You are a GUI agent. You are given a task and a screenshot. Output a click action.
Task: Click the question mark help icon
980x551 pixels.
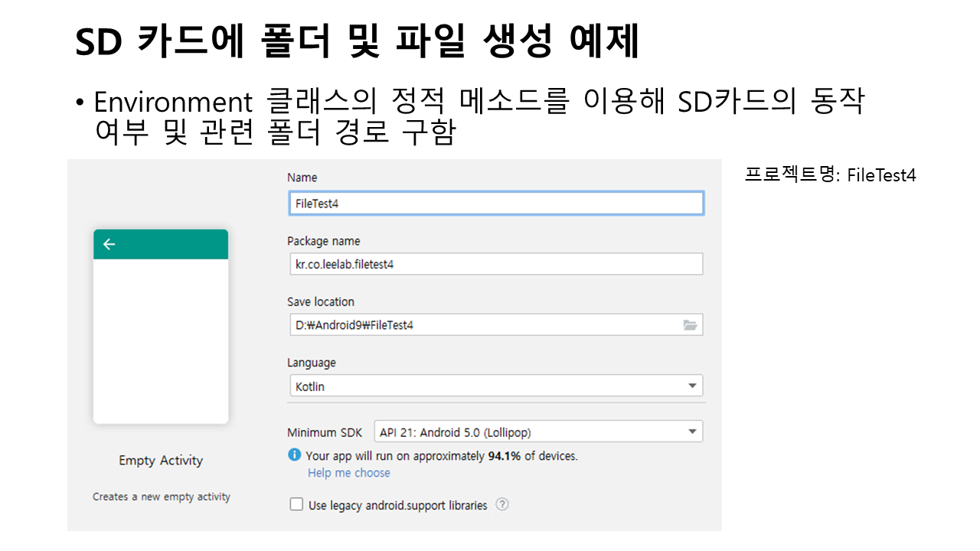pyautogui.click(x=502, y=504)
